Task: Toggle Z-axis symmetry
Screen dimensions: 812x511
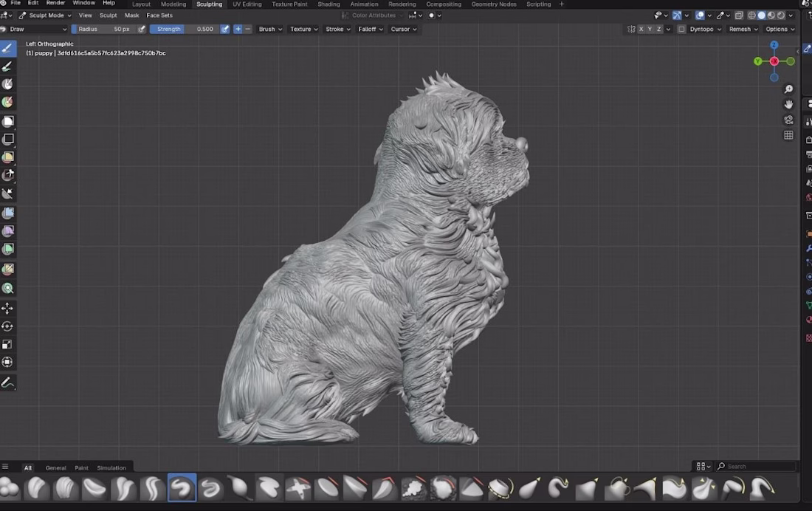Action: (x=658, y=29)
